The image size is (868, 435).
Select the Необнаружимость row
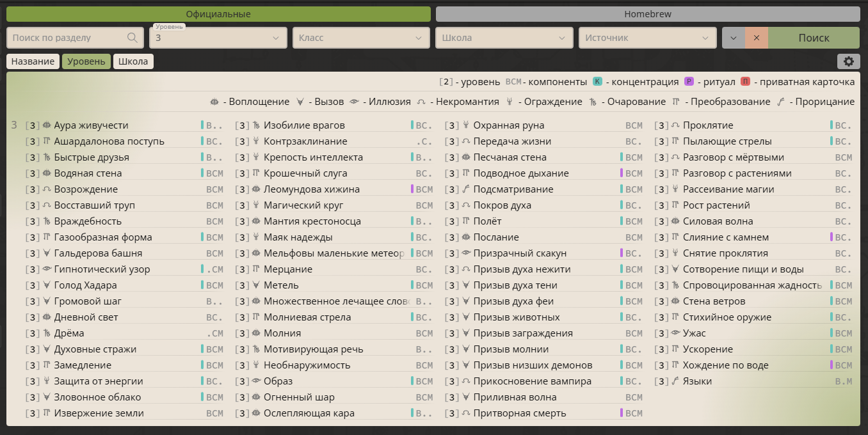click(334, 365)
